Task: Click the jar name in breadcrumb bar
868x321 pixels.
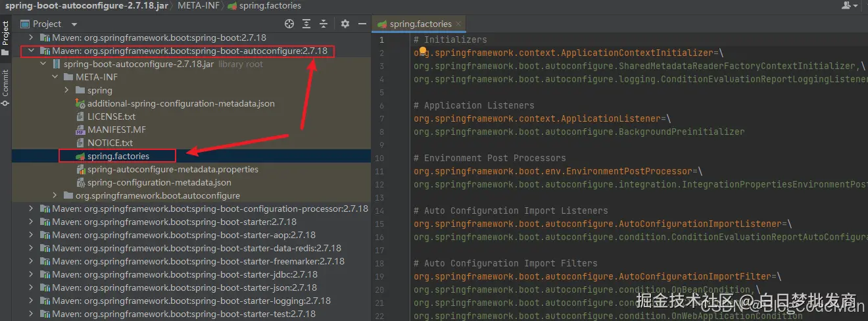Action: click(86, 5)
